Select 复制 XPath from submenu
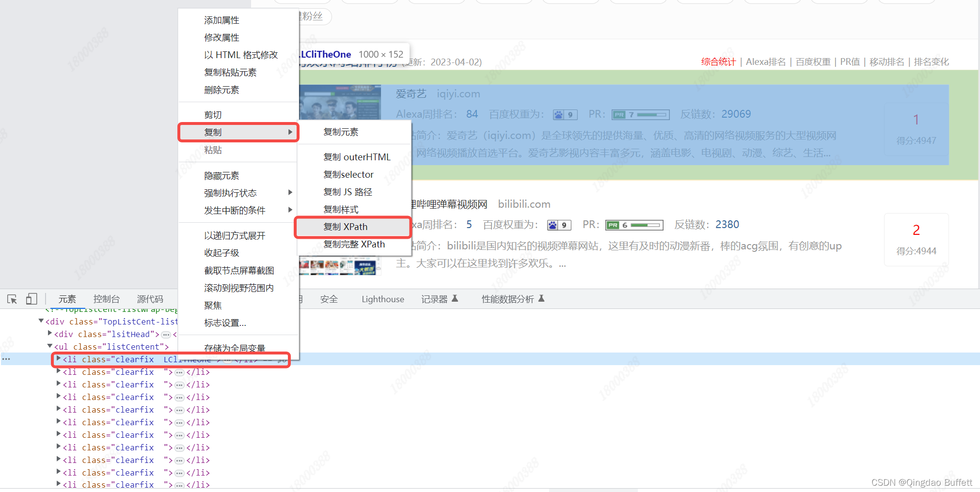980x492 pixels. tap(353, 227)
